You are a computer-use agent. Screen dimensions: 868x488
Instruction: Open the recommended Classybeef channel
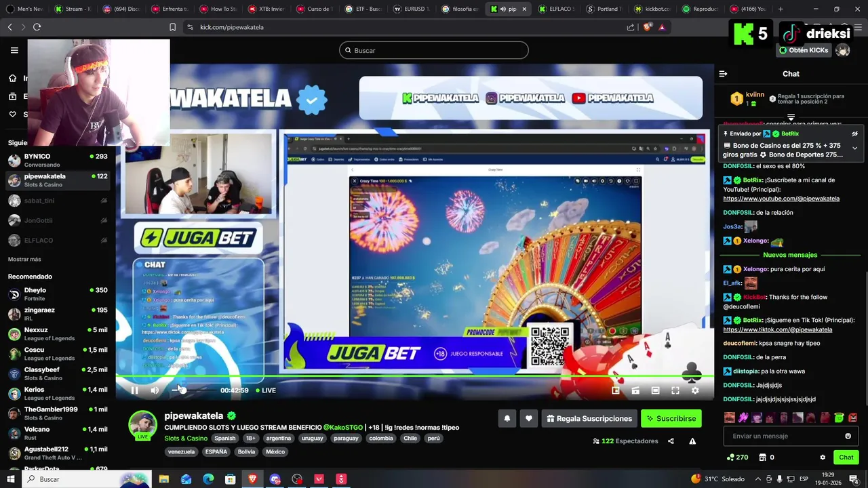tap(58, 373)
